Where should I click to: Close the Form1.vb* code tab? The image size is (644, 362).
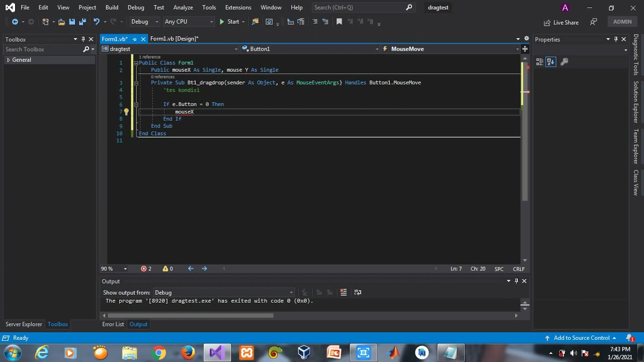143,39
